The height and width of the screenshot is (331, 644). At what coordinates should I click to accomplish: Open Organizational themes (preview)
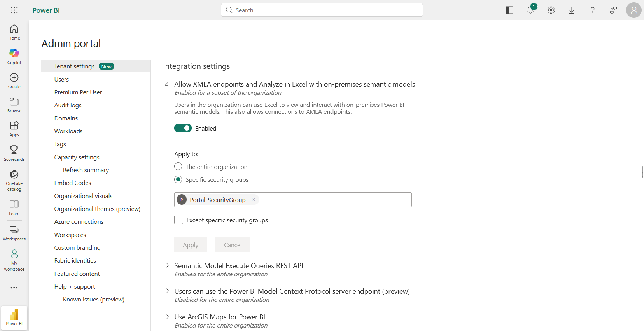(97, 209)
